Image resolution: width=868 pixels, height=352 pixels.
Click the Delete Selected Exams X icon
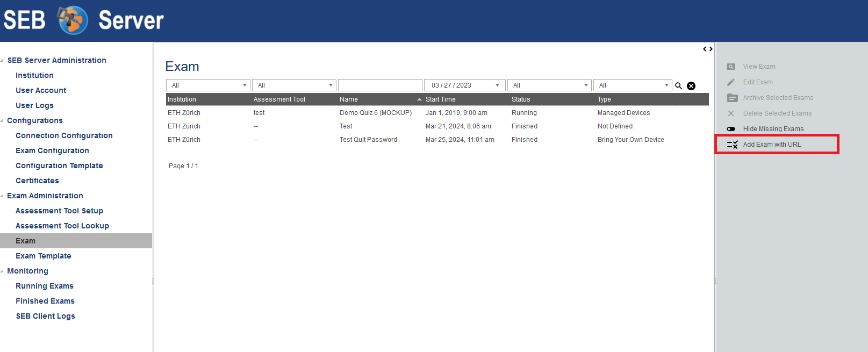coord(731,113)
